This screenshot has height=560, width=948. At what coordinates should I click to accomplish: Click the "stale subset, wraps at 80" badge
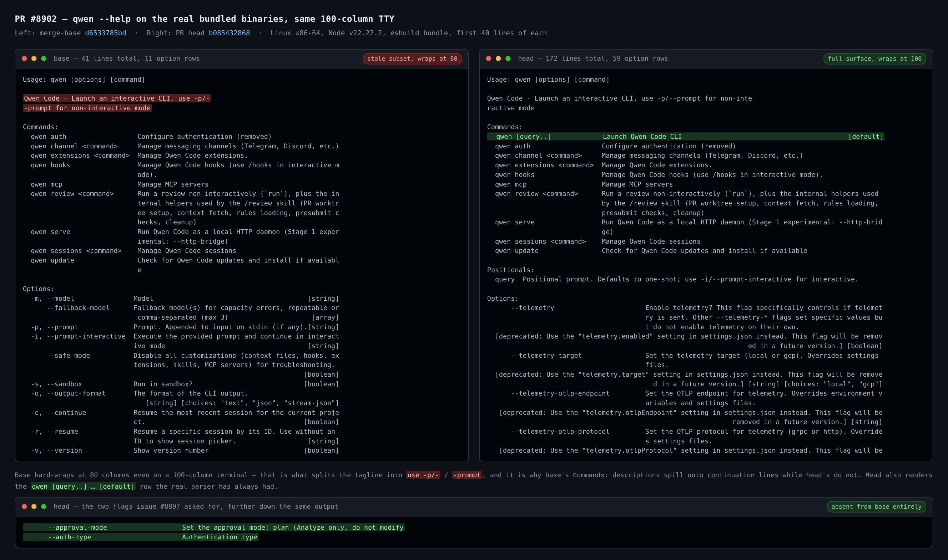[412, 58]
